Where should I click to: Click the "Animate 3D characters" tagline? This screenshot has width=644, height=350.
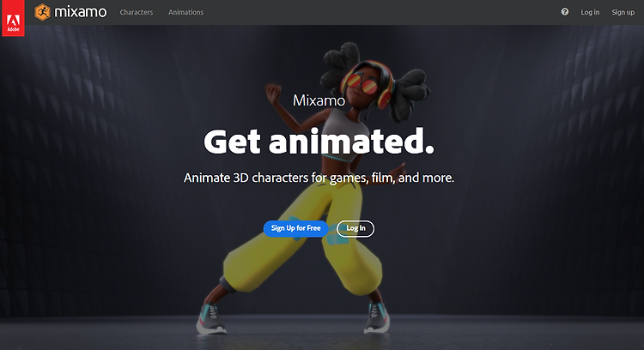(x=319, y=178)
